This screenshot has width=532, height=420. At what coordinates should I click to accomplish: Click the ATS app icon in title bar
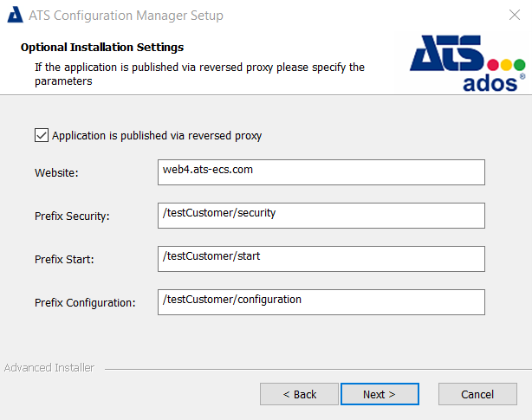[x=15, y=16]
